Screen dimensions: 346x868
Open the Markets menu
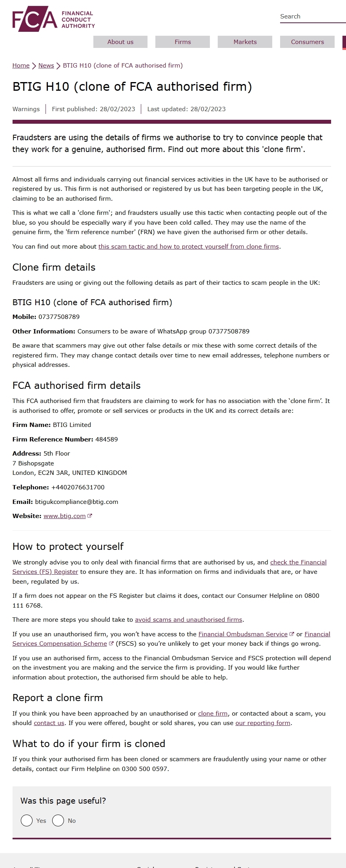pyautogui.click(x=245, y=42)
